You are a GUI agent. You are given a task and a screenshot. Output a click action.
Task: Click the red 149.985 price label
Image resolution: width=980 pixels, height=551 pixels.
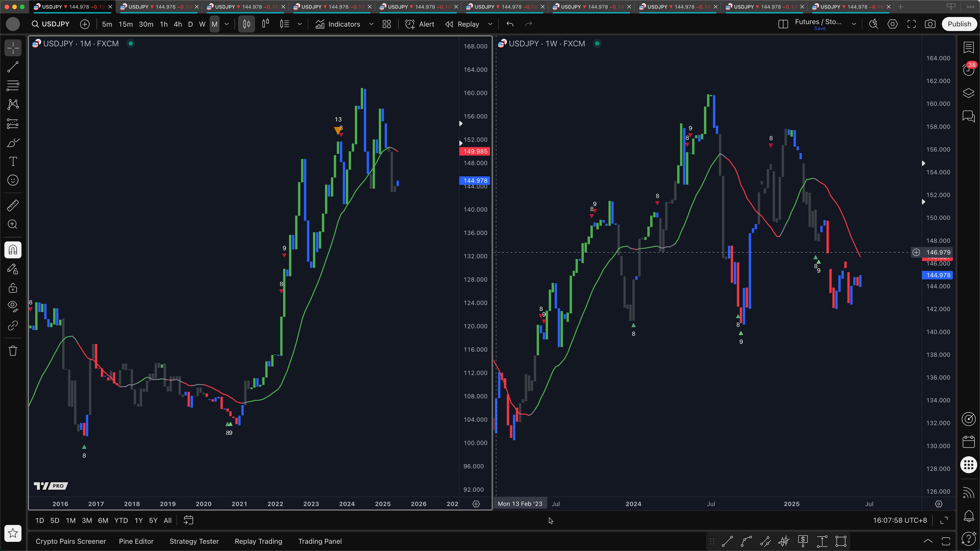[475, 151]
